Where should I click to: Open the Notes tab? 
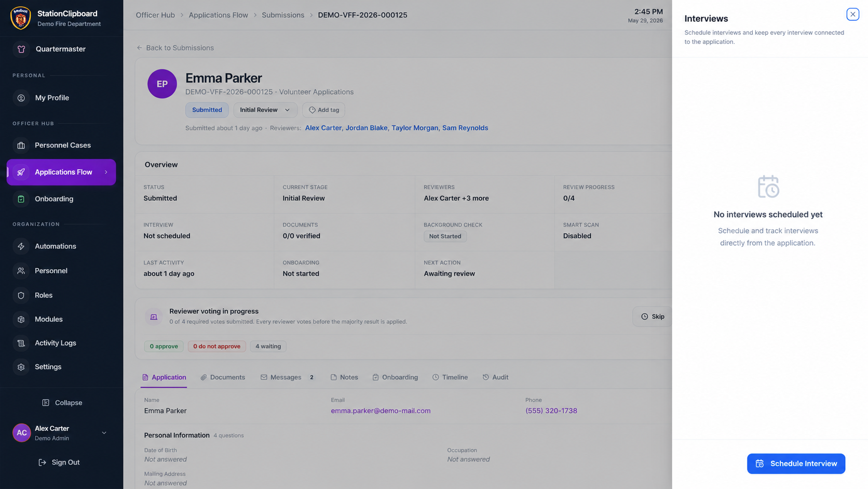click(x=344, y=377)
